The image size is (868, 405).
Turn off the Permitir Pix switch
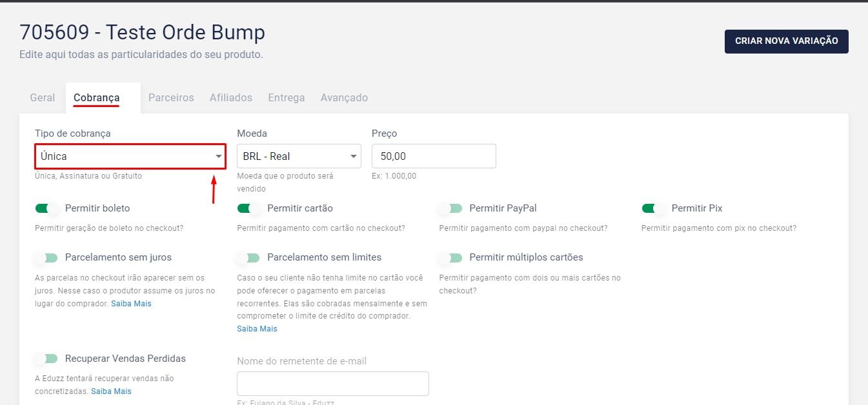[x=653, y=208]
